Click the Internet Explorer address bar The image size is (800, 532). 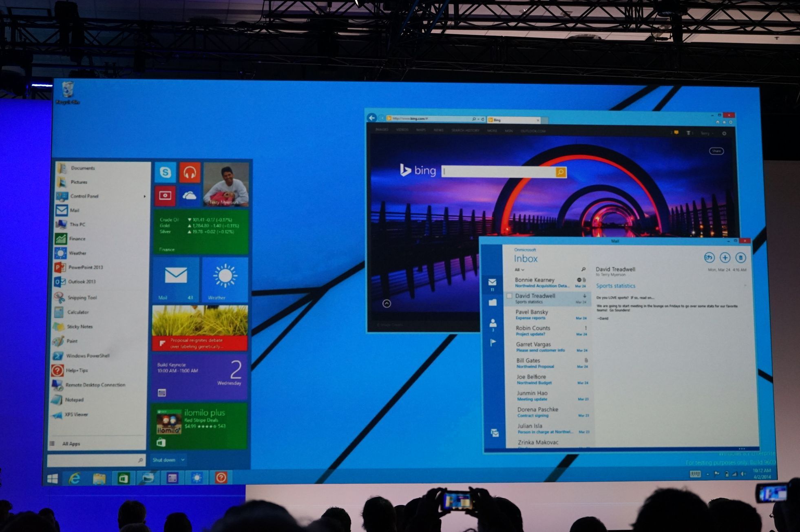435,119
